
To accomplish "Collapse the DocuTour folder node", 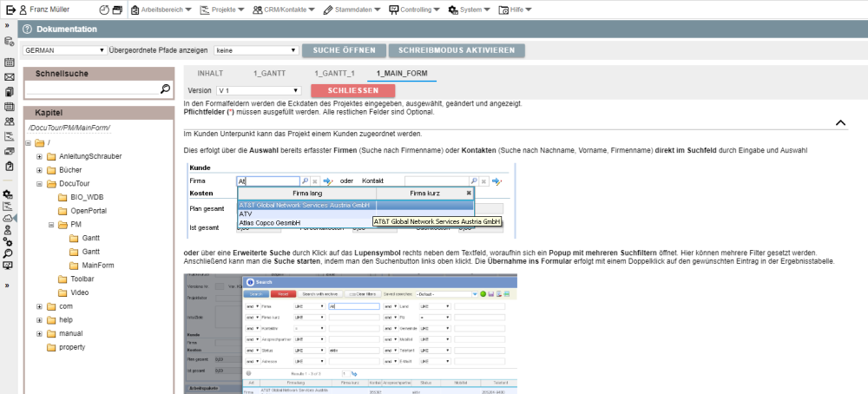I will [x=40, y=184].
